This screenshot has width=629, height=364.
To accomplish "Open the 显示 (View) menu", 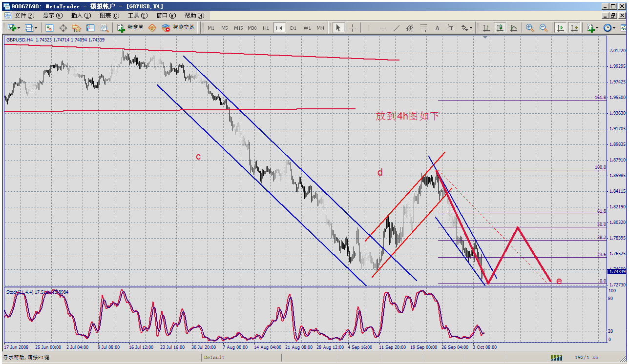I will pyautogui.click(x=53, y=16).
